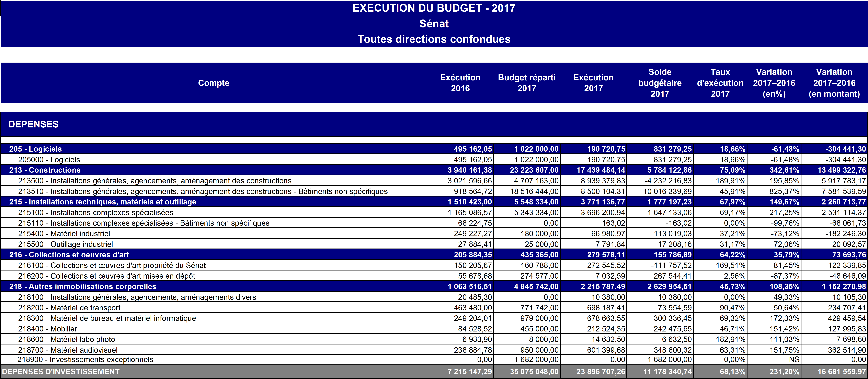Click the Sénat title line
Image resolution: width=868 pixels, height=379 pixels.
pyautogui.click(x=434, y=24)
